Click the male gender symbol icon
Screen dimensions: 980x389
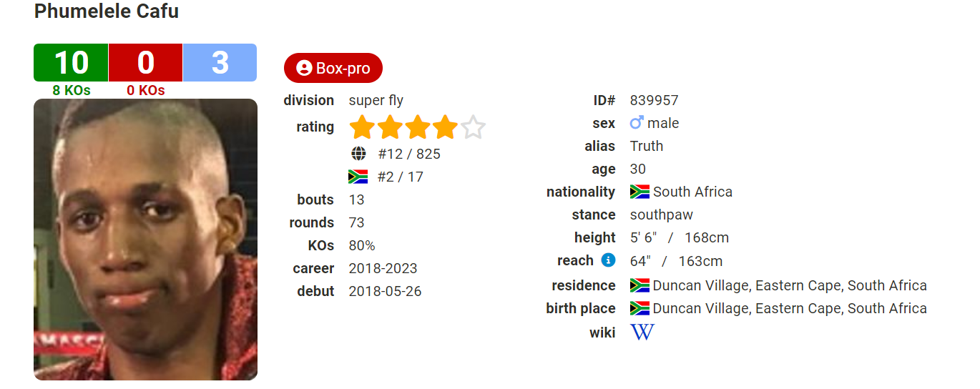[637, 123]
